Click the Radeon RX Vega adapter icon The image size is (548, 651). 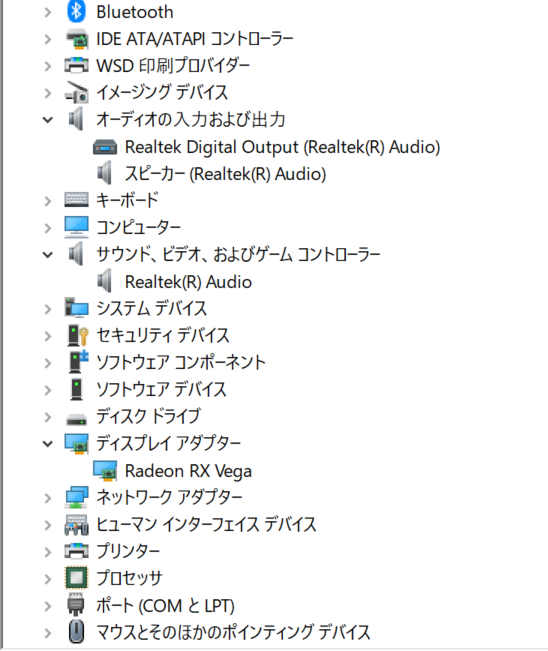click(105, 470)
